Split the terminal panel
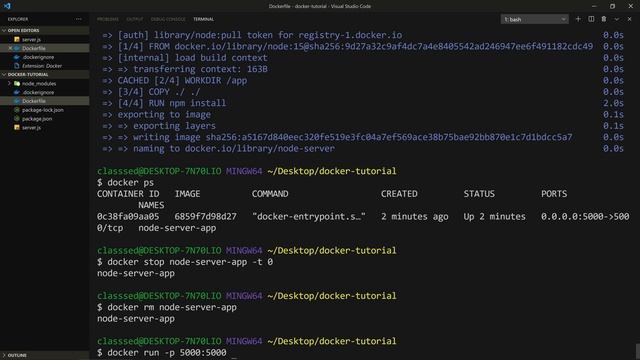 [x=591, y=19]
